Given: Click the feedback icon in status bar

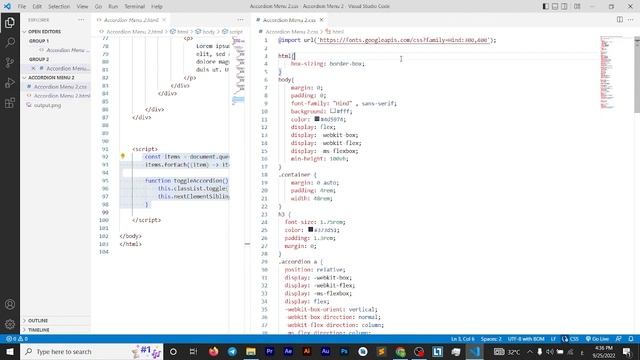Looking at the screenshot, I should 619,339.
